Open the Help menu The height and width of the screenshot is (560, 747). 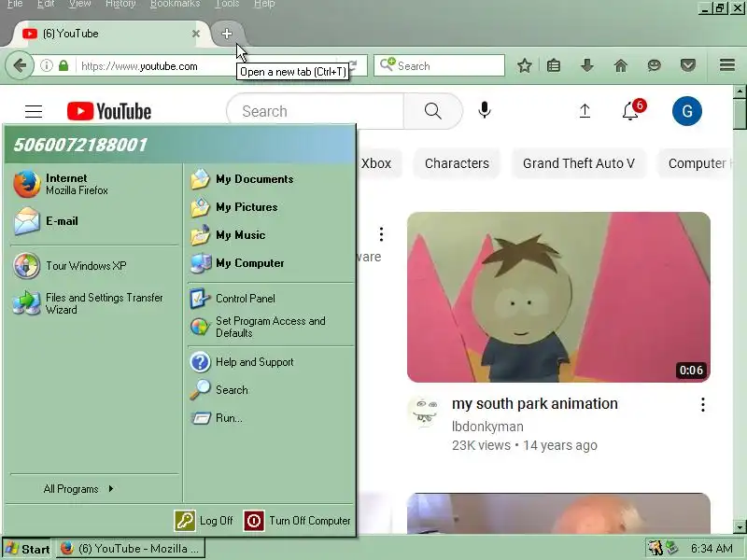click(x=264, y=5)
